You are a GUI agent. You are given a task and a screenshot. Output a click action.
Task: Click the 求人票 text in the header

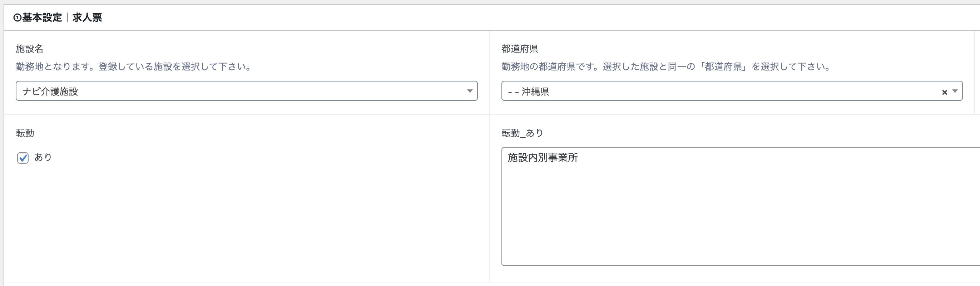(x=87, y=18)
